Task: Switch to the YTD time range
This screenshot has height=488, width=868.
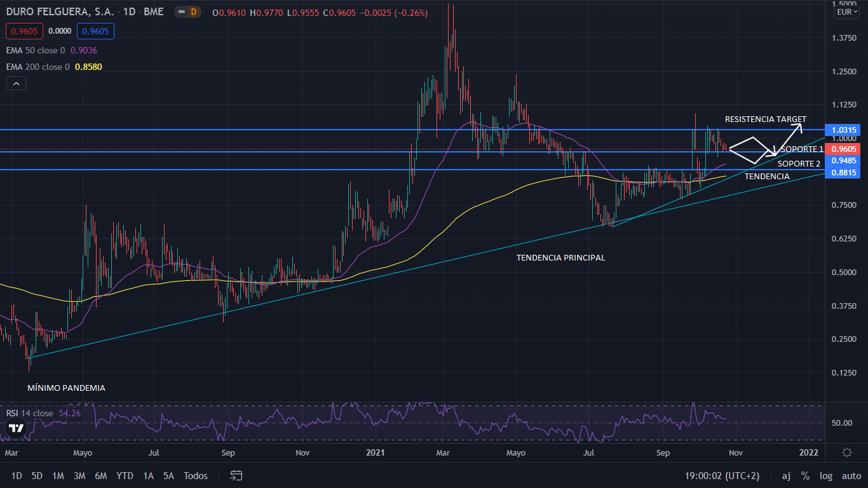Action: [x=125, y=476]
